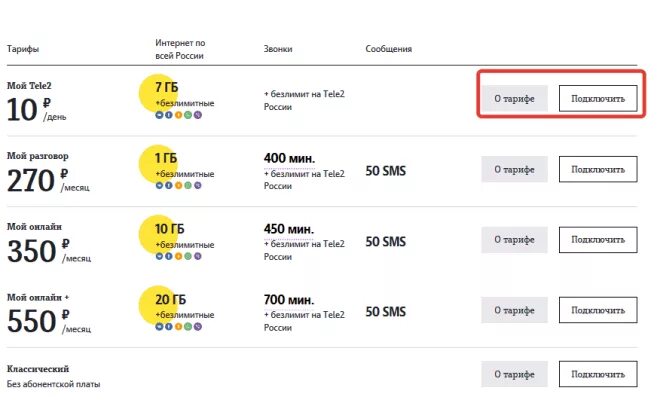Click the 20 ГБ internet allowance
This screenshot has width=660, height=403.
(x=168, y=299)
